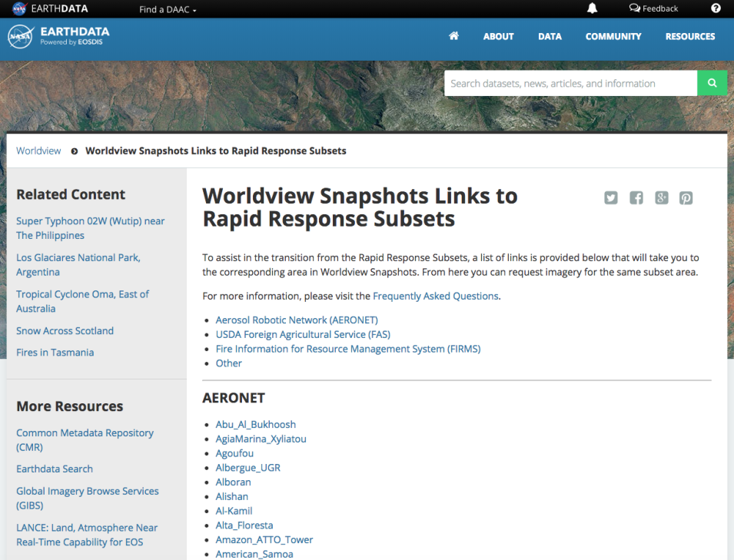
Task: Expand the Find a DAAC dropdown
Action: click(x=168, y=9)
